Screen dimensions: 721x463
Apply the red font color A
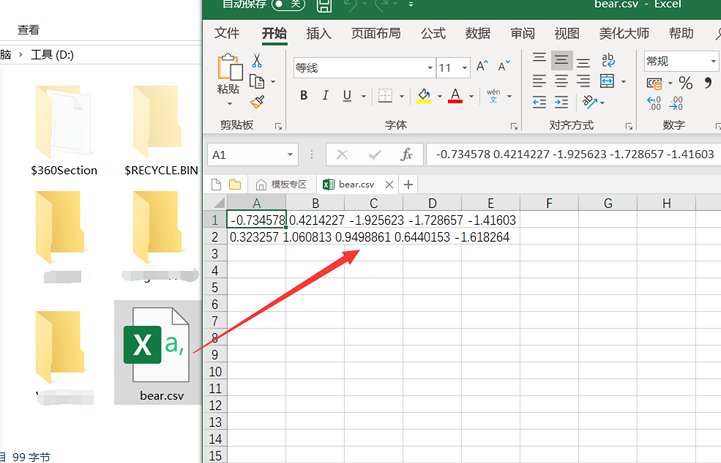(455, 96)
